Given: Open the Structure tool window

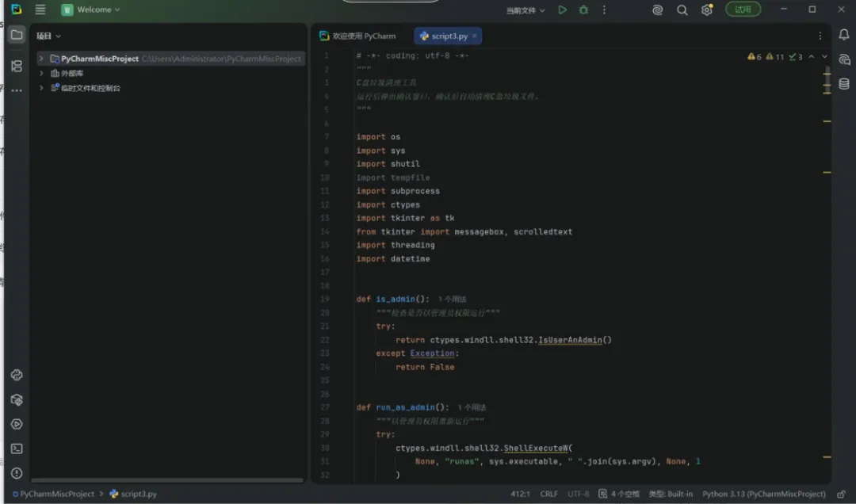Looking at the screenshot, I should [x=17, y=66].
